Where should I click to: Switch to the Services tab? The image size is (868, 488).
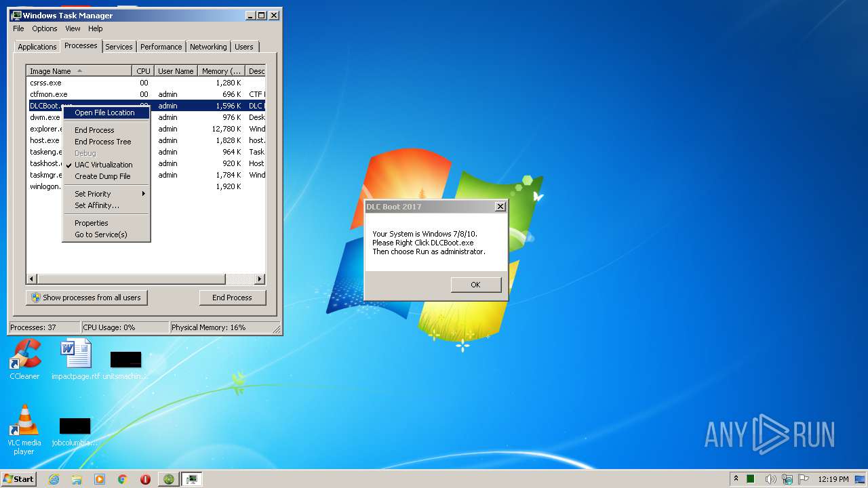pos(119,47)
